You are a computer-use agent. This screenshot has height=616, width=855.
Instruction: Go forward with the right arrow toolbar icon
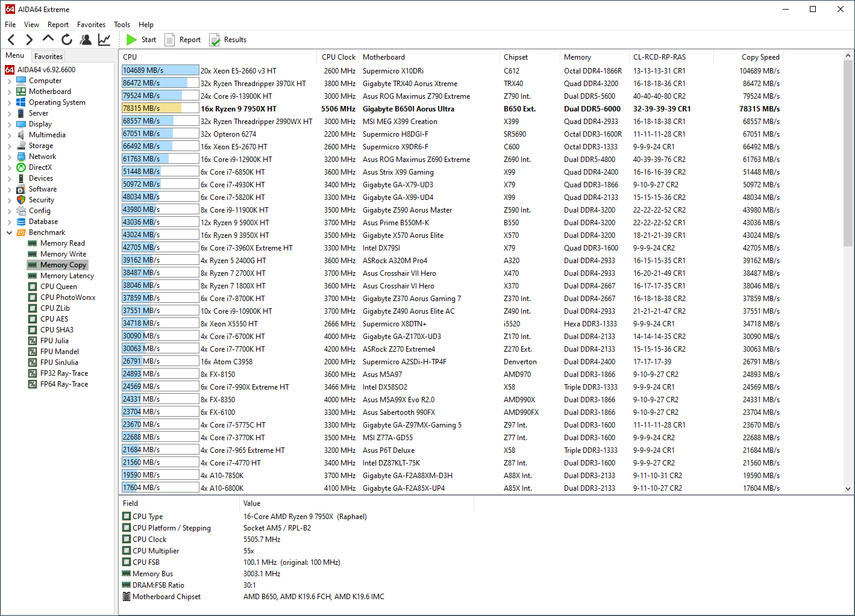(x=29, y=40)
